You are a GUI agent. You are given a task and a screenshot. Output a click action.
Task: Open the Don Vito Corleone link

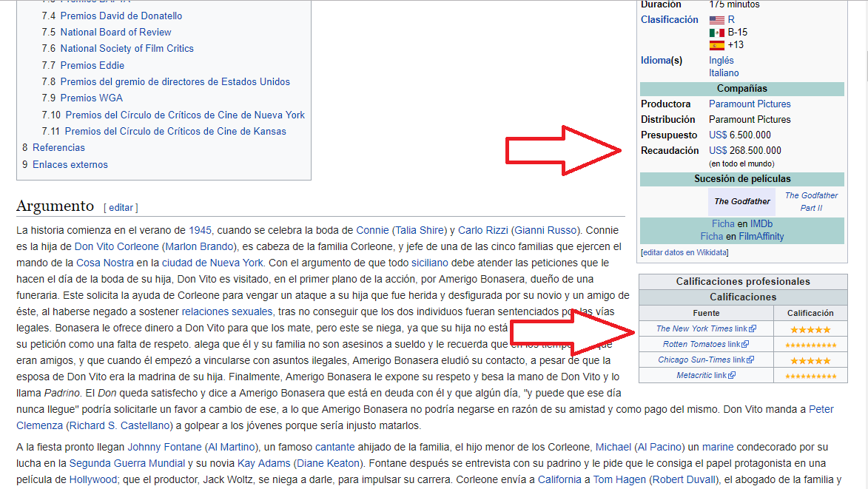tap(117, 246)
